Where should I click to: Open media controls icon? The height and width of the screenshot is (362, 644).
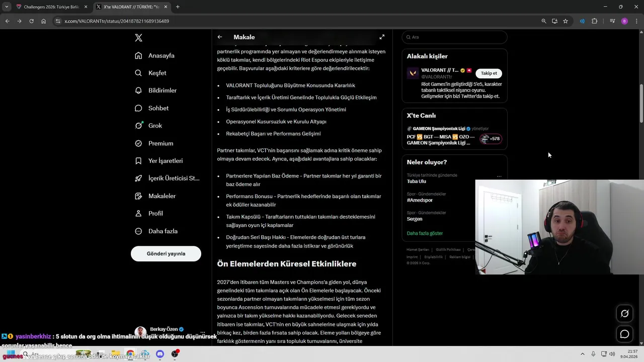(612, 21)
